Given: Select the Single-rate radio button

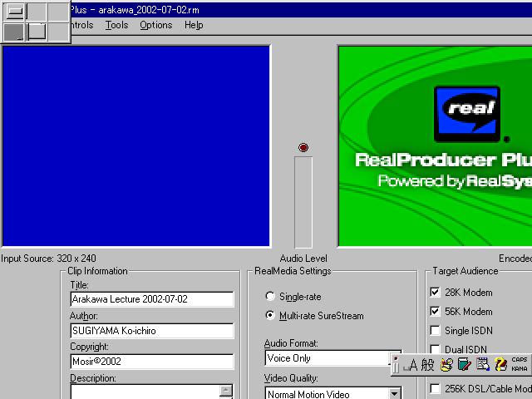Looking at the screenshot, I should (x=270, y=296).
